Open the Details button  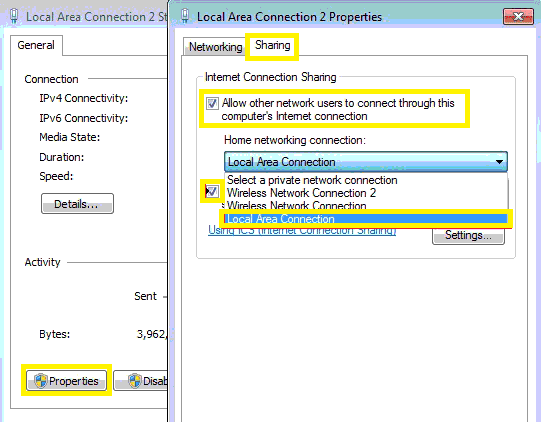point(77,204)
